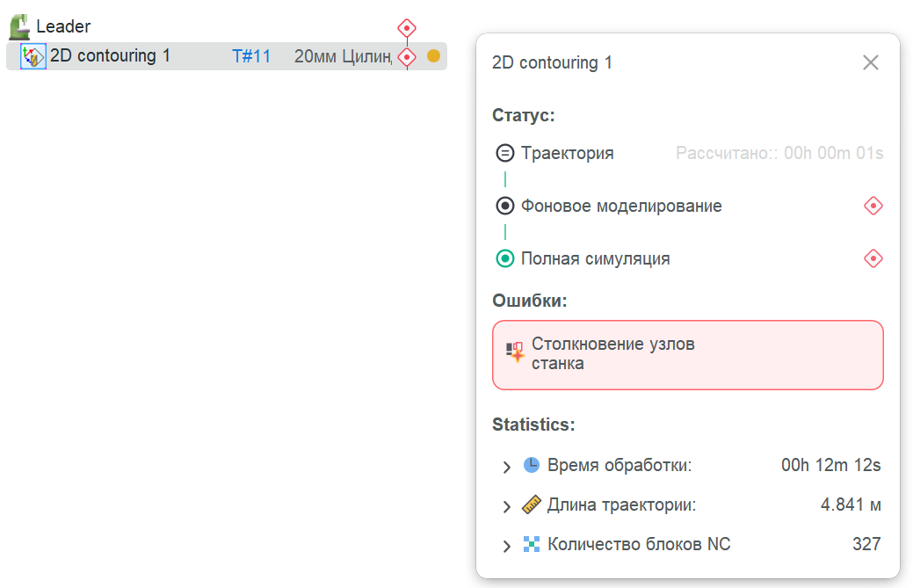Expand the Время обработки statistics row
Screen dimensions: 913x588
[x=506, y=467]
